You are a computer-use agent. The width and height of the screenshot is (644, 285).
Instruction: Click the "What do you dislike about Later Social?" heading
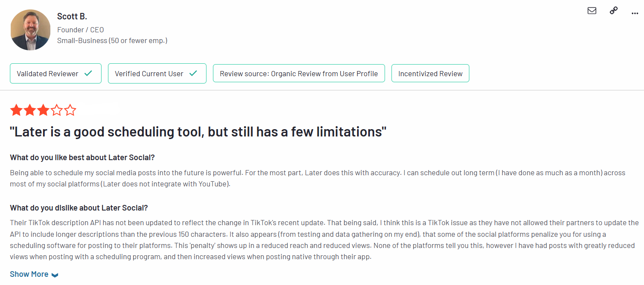click(x=79, y=208)
